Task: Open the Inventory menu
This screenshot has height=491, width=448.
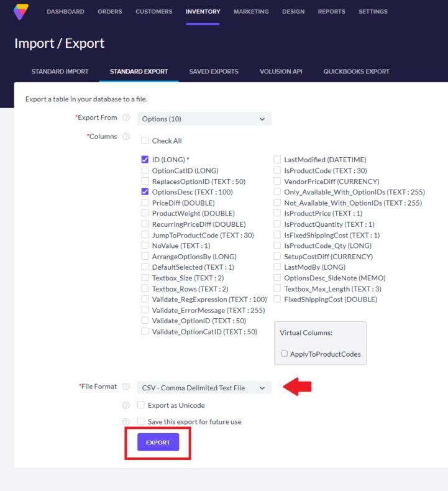Action: 203,12
